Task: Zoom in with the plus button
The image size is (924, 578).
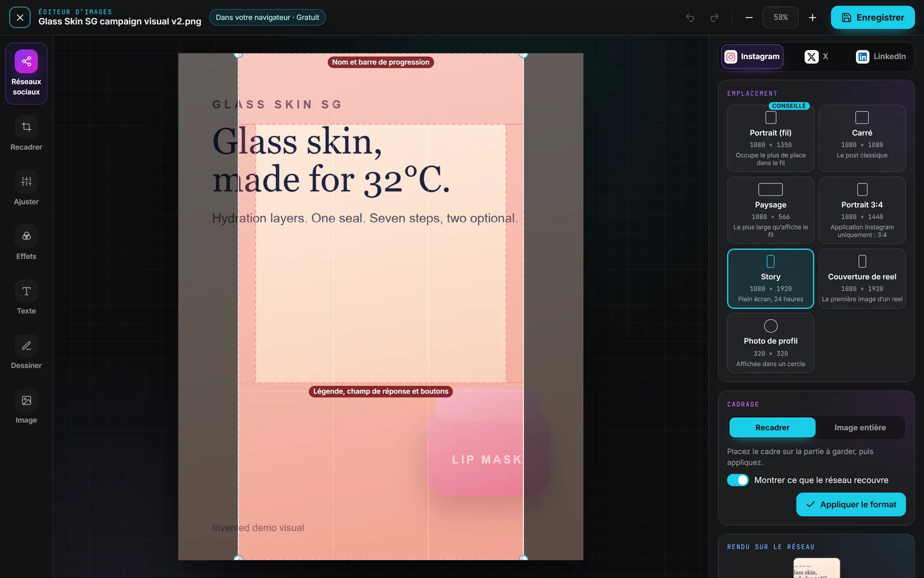Action: point(813,17)
